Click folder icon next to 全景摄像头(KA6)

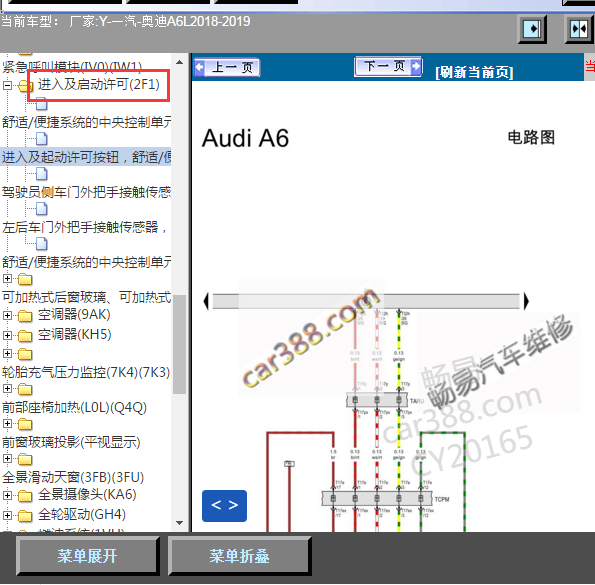pyautogui.click(x=25, y=496)
